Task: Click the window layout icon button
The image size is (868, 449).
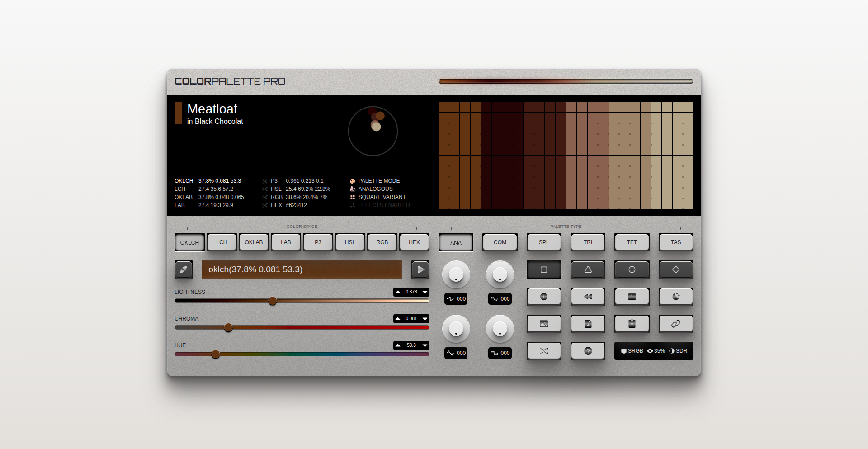Action: [x=632, y=297]
